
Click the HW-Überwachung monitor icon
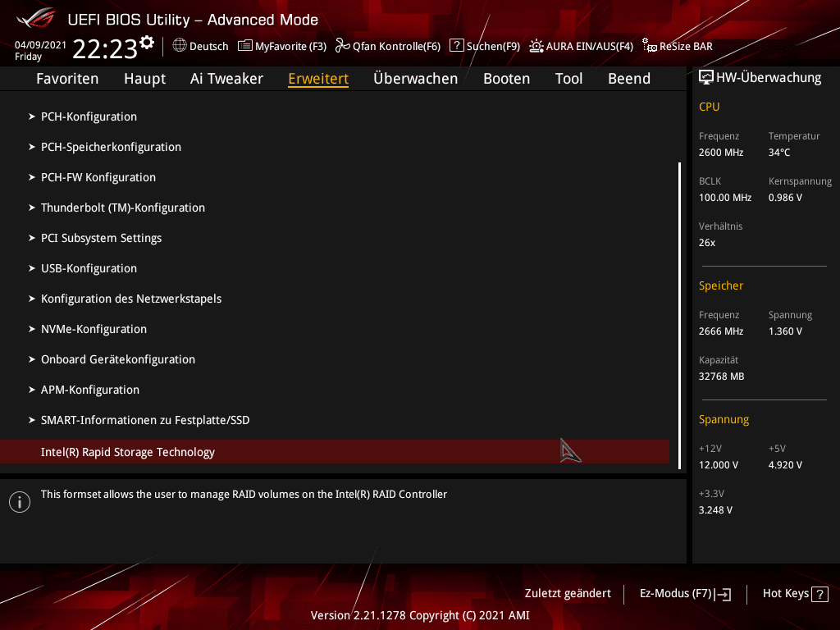click(706, 78)
